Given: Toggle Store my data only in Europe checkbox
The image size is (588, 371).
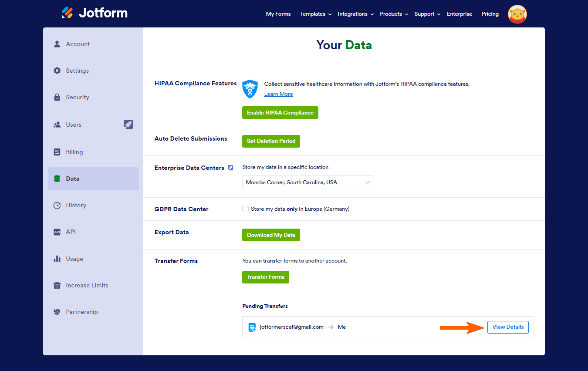Looking at the screenshot, I should [245, 209].
